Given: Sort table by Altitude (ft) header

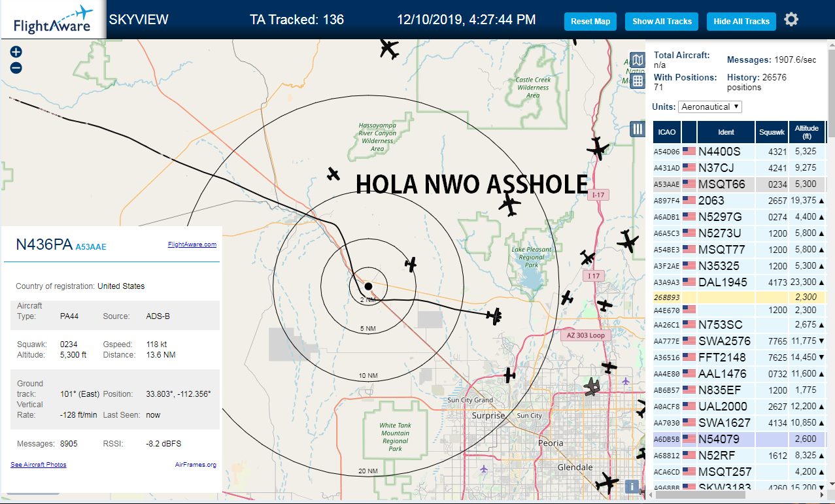Looking at the screenshot, I should 807,132.
